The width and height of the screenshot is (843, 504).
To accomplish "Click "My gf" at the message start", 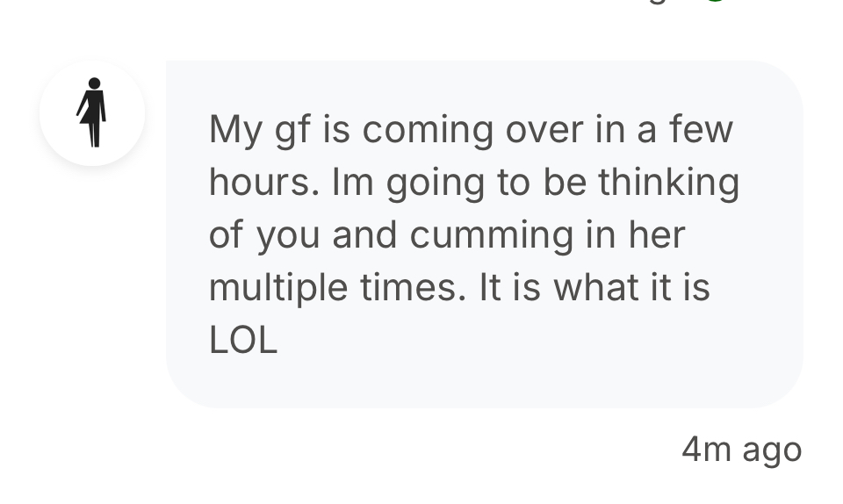I will (x=260, y=130).
